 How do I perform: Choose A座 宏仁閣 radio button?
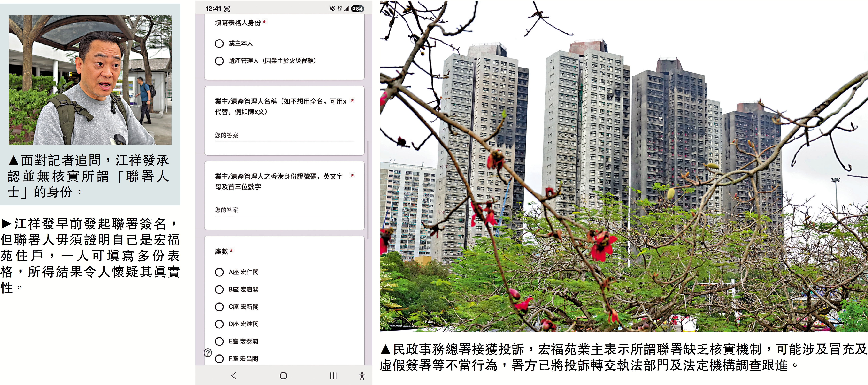[x=219, y=272]
